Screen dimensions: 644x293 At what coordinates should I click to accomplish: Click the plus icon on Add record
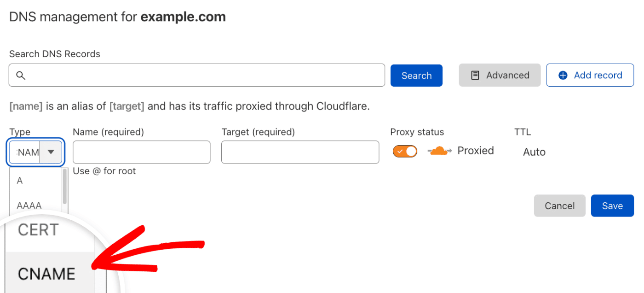pyautogui.click(x=563, y=75)
